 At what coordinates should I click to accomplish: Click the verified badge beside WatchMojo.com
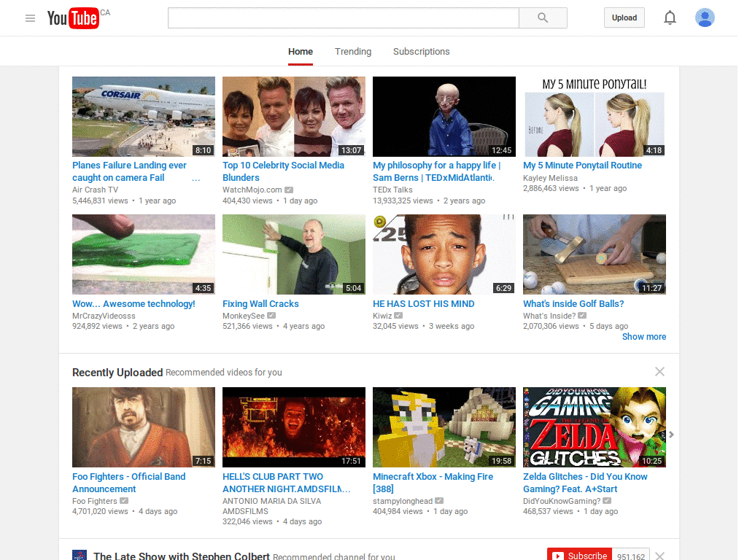(289, 190)
